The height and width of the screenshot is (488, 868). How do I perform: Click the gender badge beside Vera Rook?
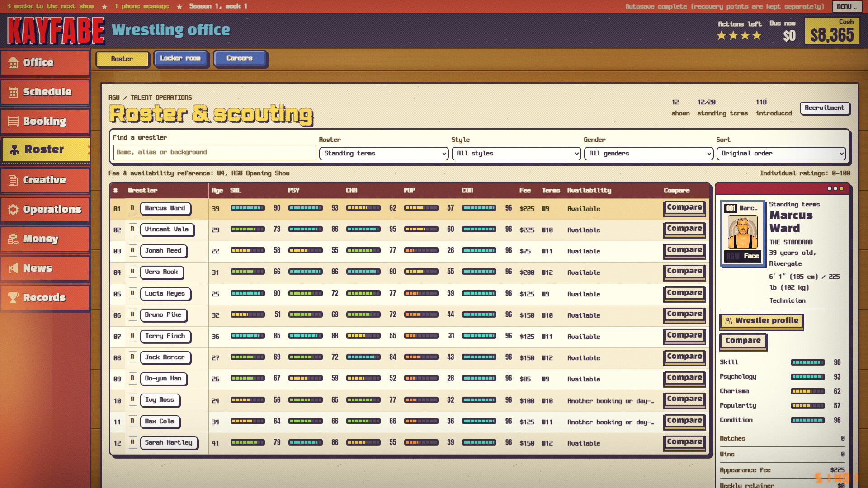tap(132, 272)
